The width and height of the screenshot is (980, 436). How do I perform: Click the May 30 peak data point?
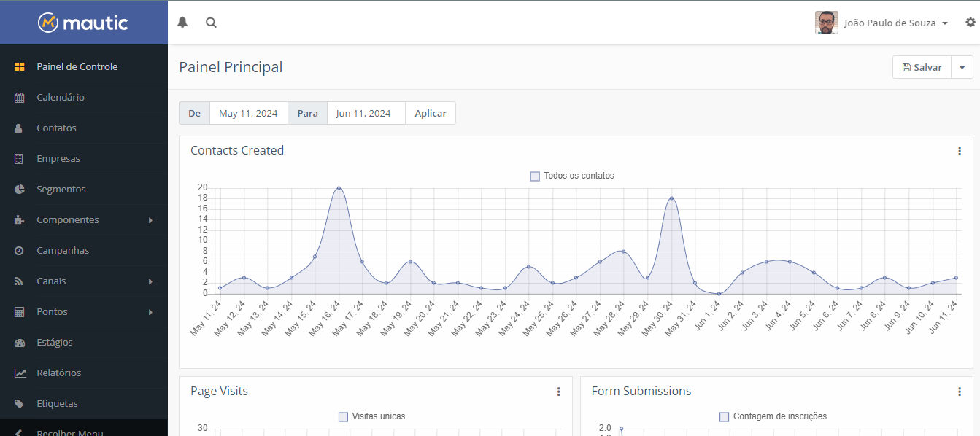point(671,198)
